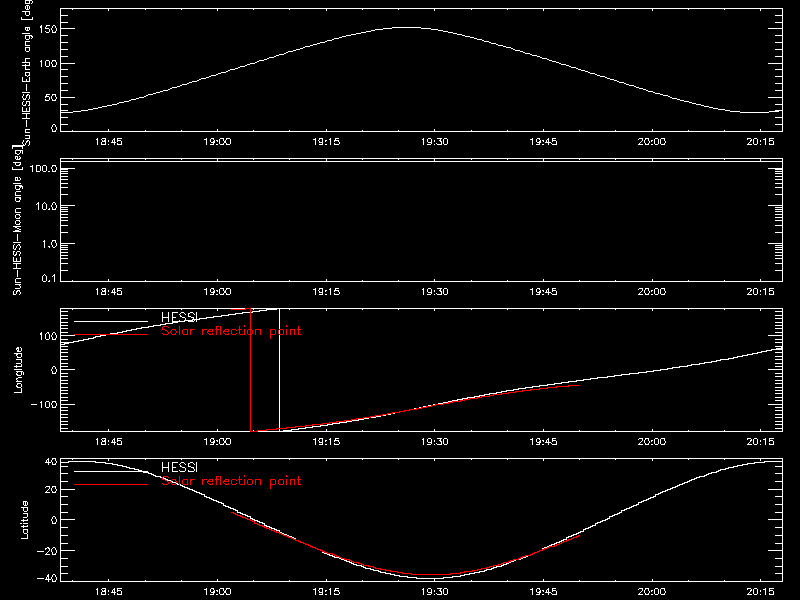Click the 10.0 tick on Moon angle axis

coord(46,207)
